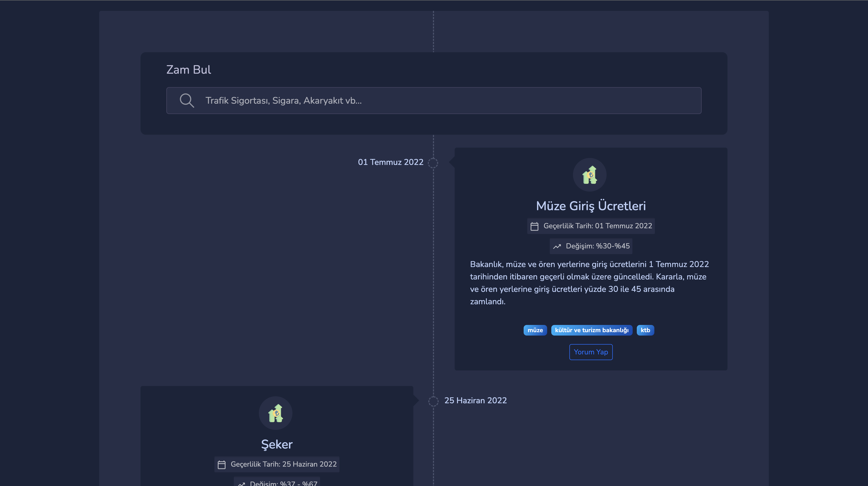Click the 25 Haziran 2022 timeline marker circle

(x=433, y=401)
